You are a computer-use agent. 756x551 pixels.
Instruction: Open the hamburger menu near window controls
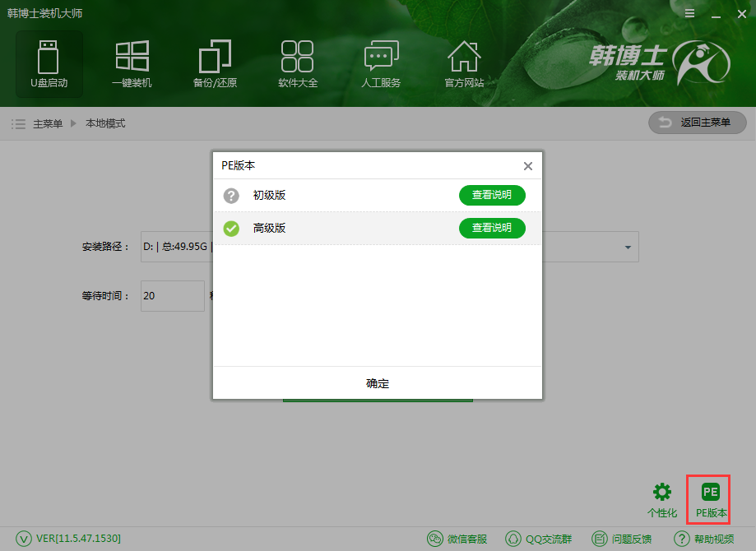coord(689,13)
